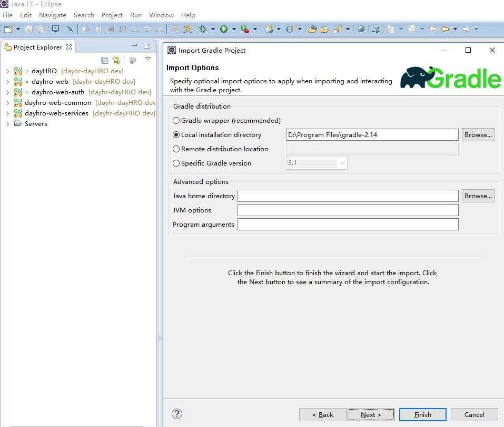Click the Open Type icon in toolbar
Viewport: 504px width, 427px height.
pos(312,30)
